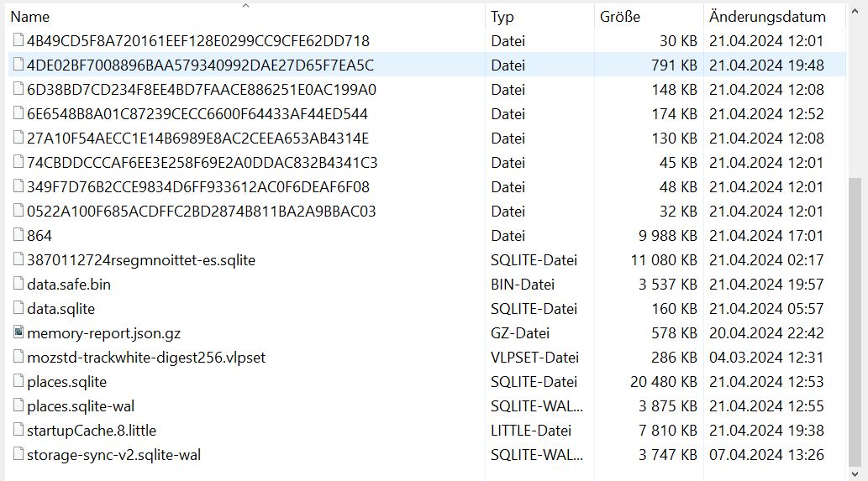Click the file icon of 864
Screen dimensions: 868x481
point(18,235)
